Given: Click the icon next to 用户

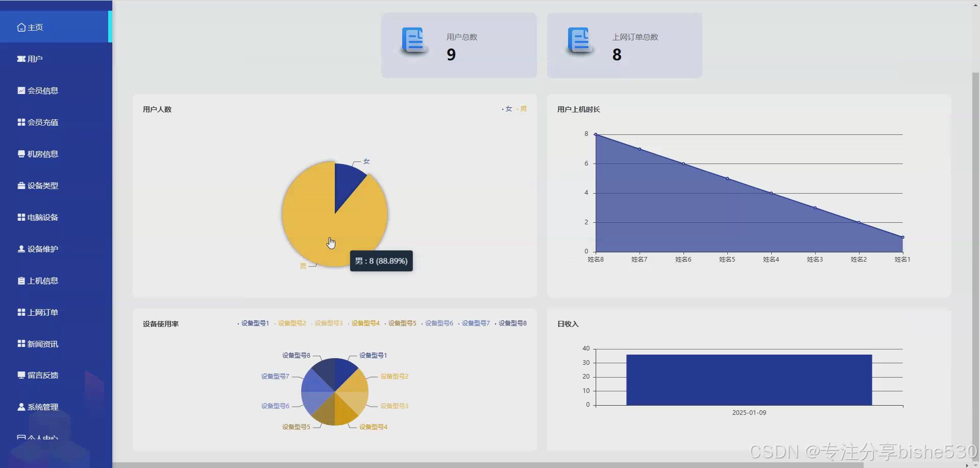Looking at the screenshot, I should point(21,59).
